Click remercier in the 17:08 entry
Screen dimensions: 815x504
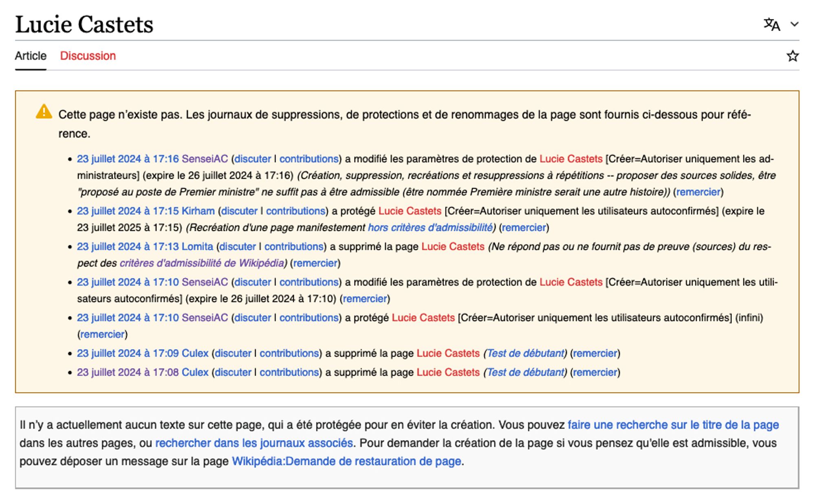[x=595, y=372]
